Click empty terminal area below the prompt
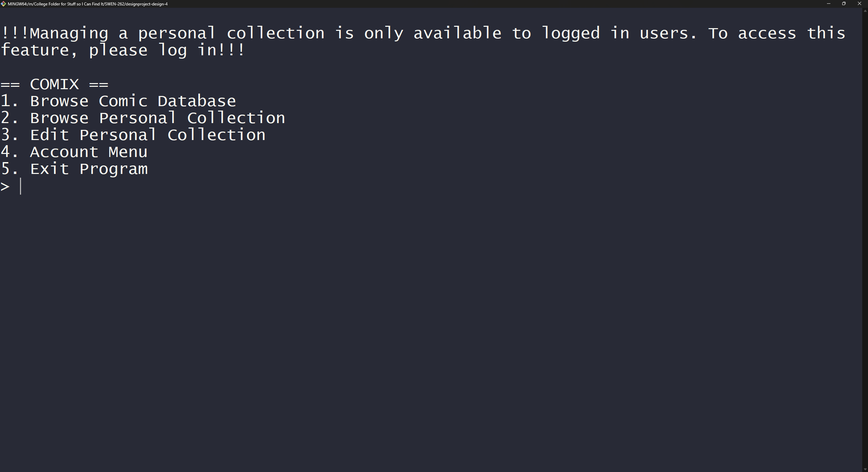Screen dimensions: 868x472 click(407, 305)
